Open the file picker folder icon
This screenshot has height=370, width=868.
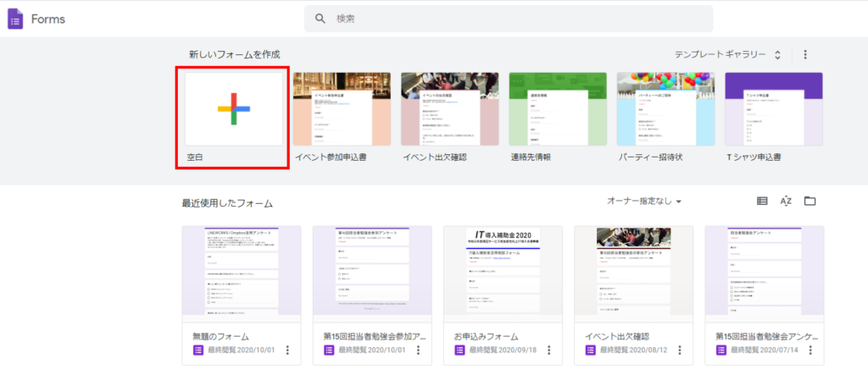point(810,202)
